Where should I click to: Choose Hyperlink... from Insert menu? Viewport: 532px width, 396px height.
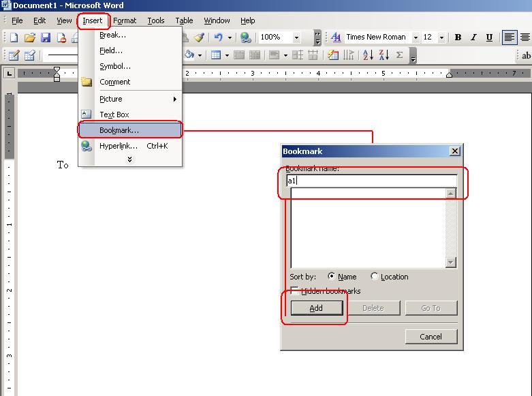(130, 146)
